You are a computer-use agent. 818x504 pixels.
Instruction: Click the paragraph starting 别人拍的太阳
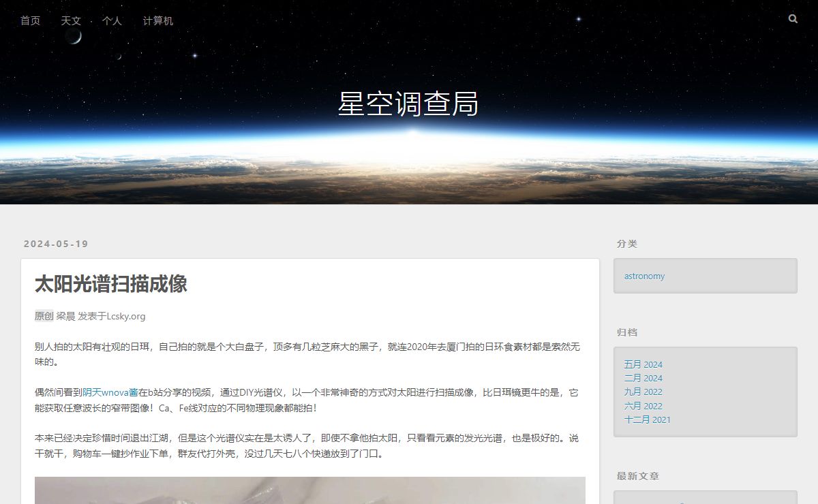(x=310, y=354)
